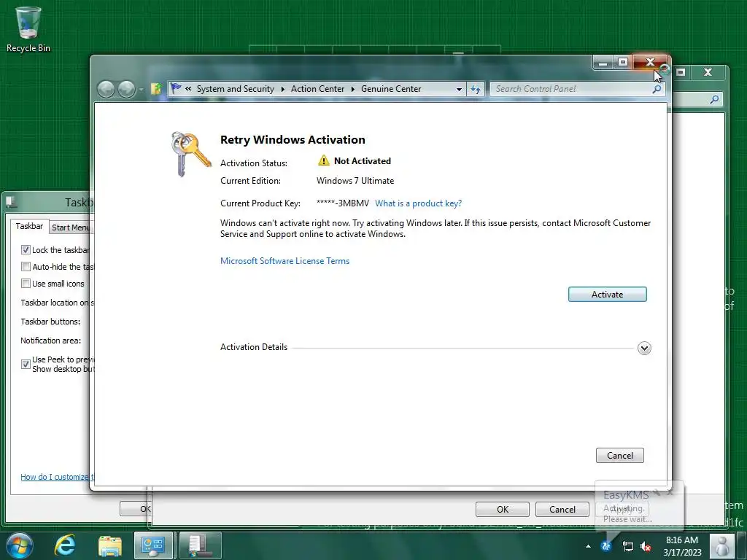Image resolution: width=747 pixels, height=560 pixels.
Task: Select Action Center breadcrumb
Action: [x=317, y=89]
